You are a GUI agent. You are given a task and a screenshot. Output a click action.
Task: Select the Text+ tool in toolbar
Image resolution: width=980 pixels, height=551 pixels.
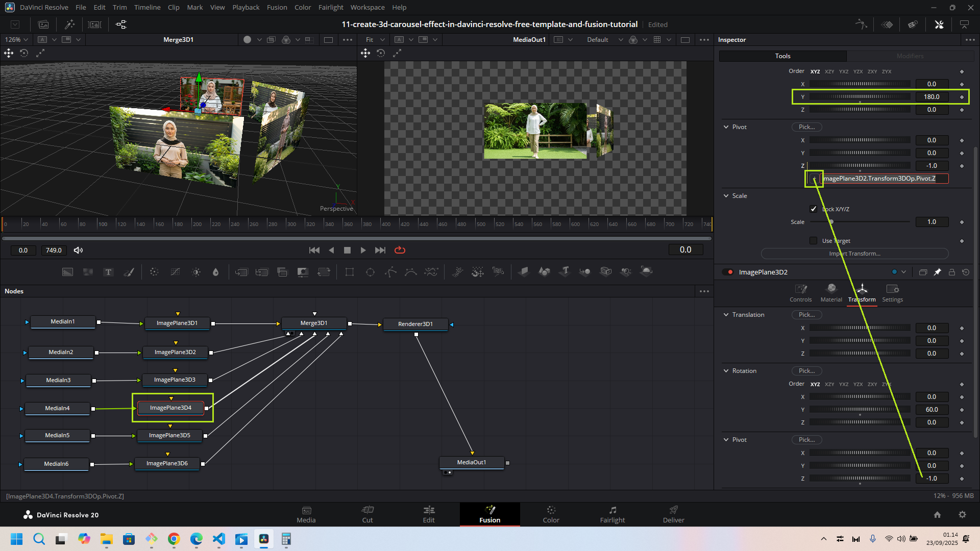tap(108, 272)
